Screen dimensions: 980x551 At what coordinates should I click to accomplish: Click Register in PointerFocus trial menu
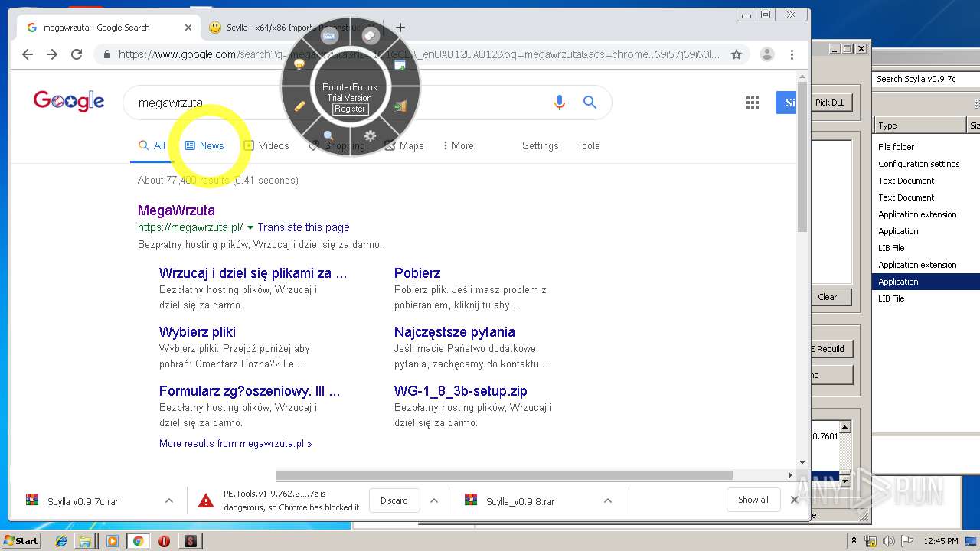pyautogui.click(x=350, y=109)
